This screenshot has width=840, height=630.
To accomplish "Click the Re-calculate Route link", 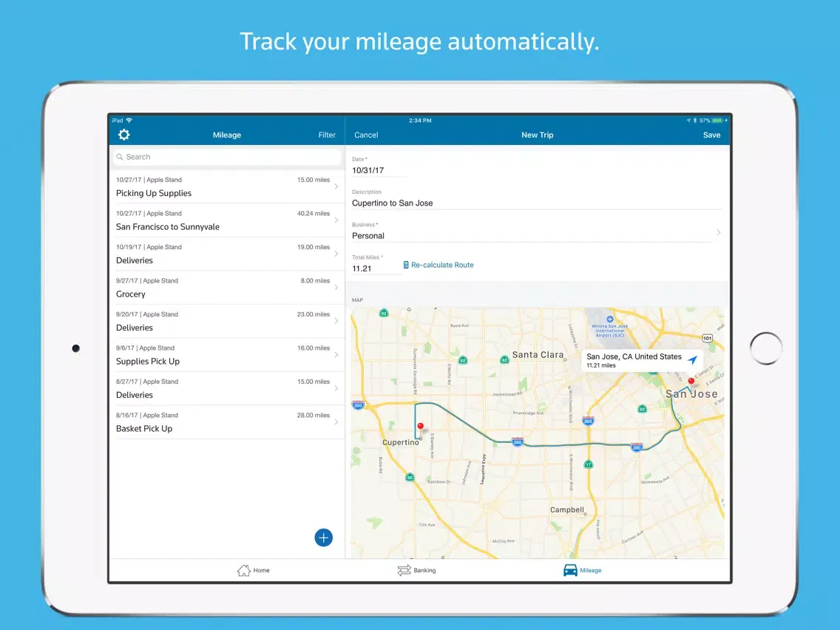I will (x=442, y=265).
